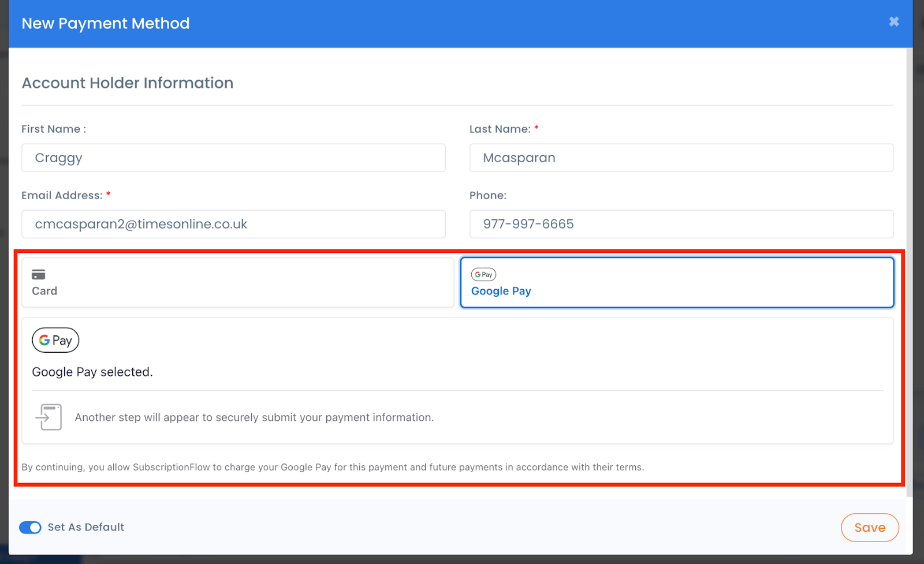Click the large G Pay badge
Viewport: 924px width, 564px height.
[x=55, y=340]
